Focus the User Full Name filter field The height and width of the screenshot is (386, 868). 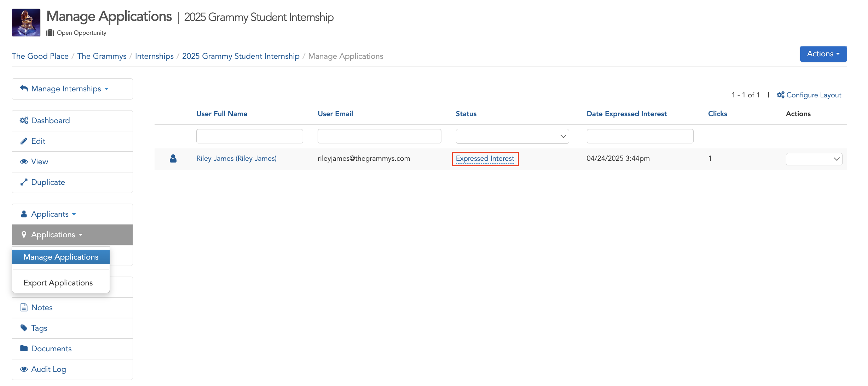tap(250, 136)
